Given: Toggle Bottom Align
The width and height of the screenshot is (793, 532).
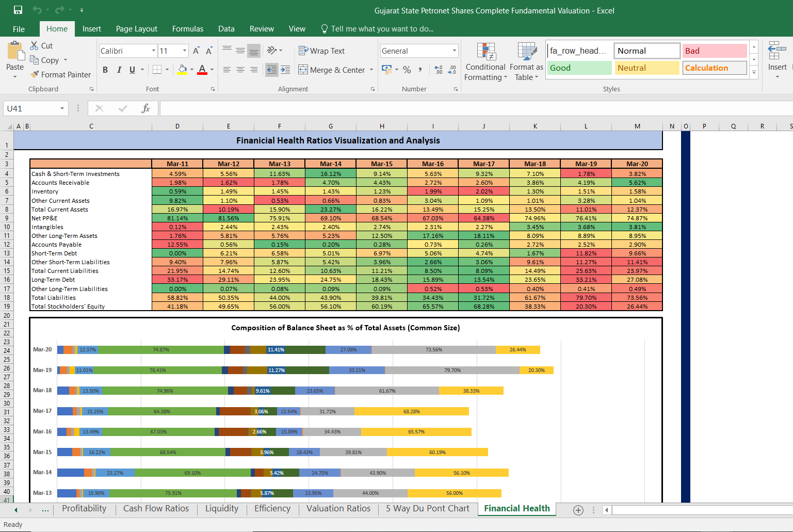Looking at the screenshot, I should (x=254, y=50).
